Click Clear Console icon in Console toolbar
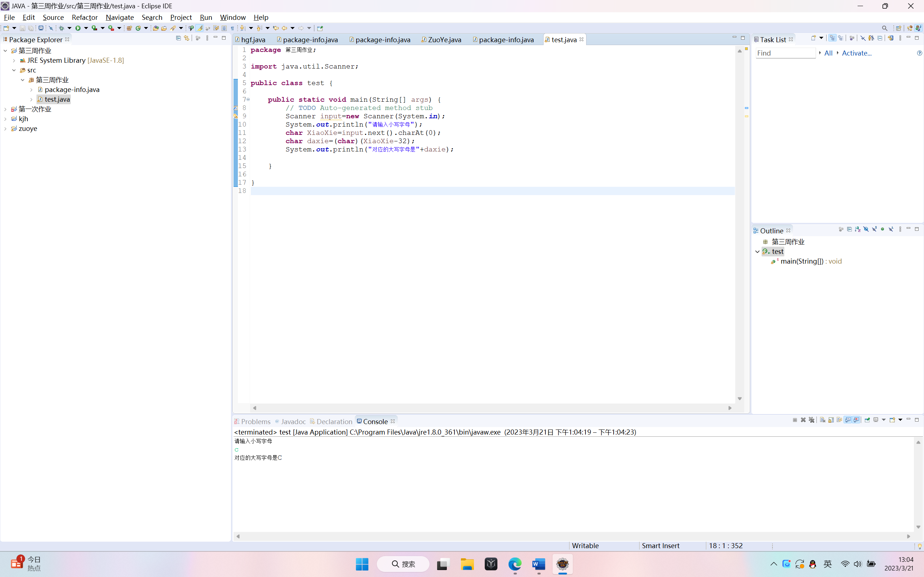Image resolution: width=924 pixels, height=577 pixels. [x=823, y=420]
